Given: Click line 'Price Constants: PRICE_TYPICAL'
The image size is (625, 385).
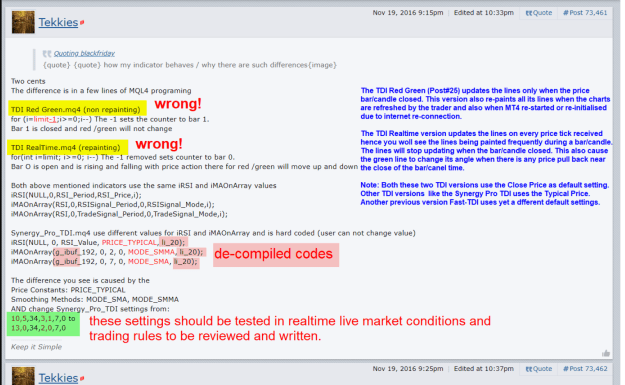Looking at the screenshot, I should coord(68,290).
